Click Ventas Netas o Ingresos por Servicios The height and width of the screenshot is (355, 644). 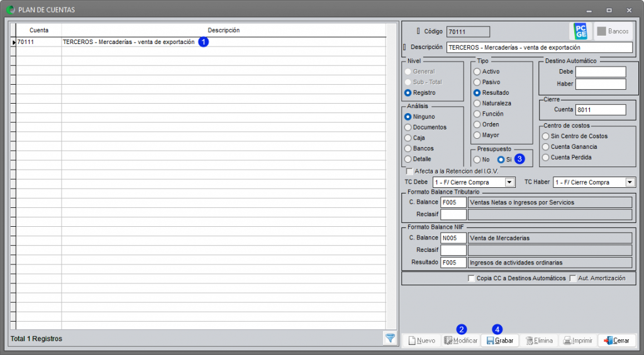click(550, 202)
